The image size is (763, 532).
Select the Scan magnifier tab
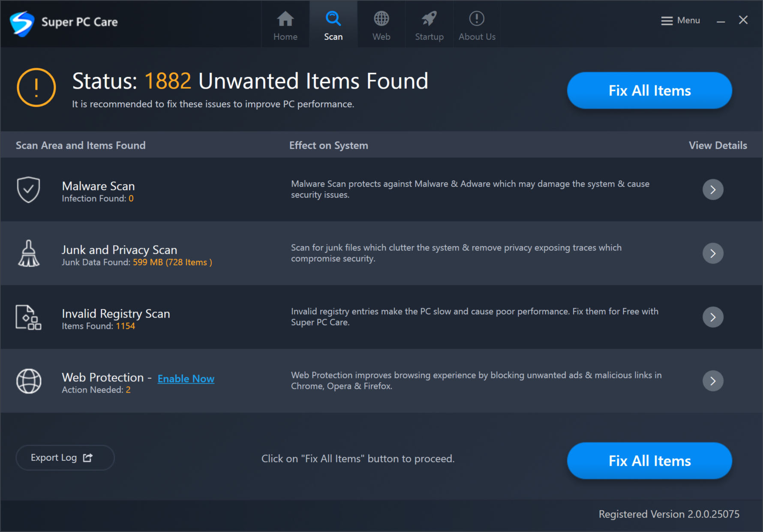(x=333, y=25)
